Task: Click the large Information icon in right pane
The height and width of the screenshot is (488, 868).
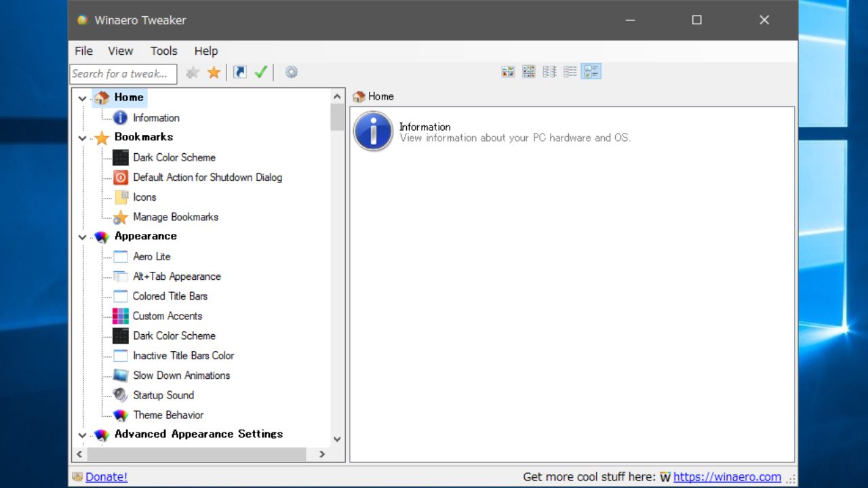Action: [373, 131]
